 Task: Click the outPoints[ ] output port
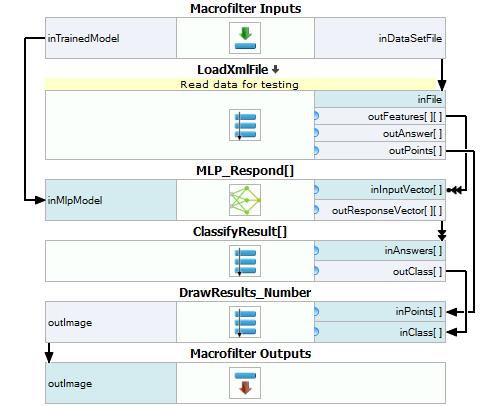click(x=380, y=151)
